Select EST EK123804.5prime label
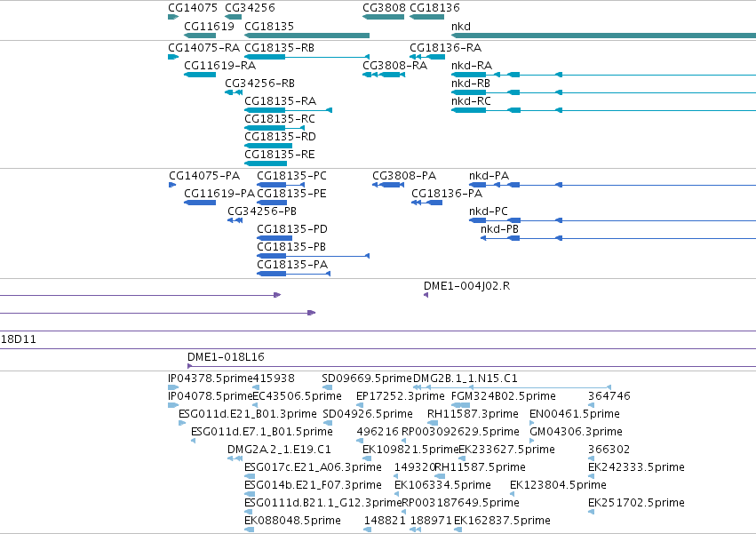Screen dimensions: 756x534 pos(558,486)
